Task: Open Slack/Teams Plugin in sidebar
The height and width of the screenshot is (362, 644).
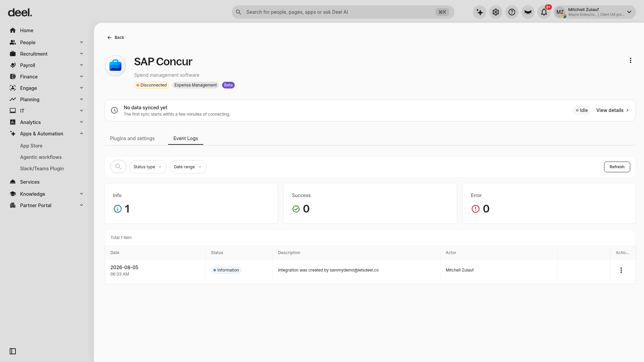Action: [x=42, y=169]
